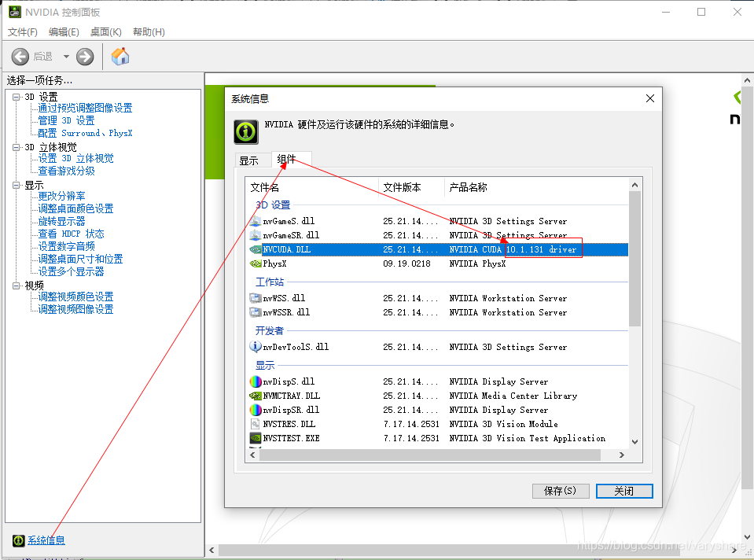Click the component list scroll up arrow

click(x=634, y=185)
